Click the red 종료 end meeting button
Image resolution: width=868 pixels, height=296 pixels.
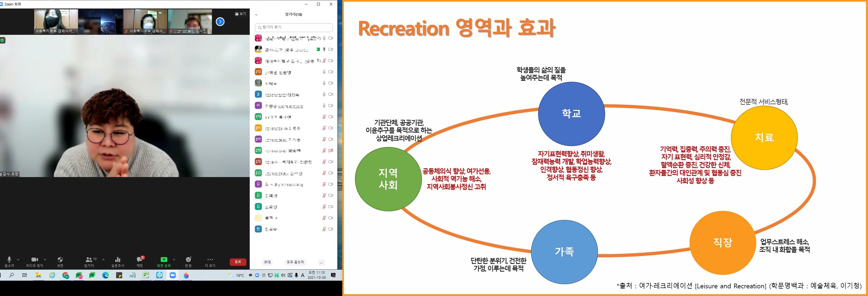click(238, 262)
